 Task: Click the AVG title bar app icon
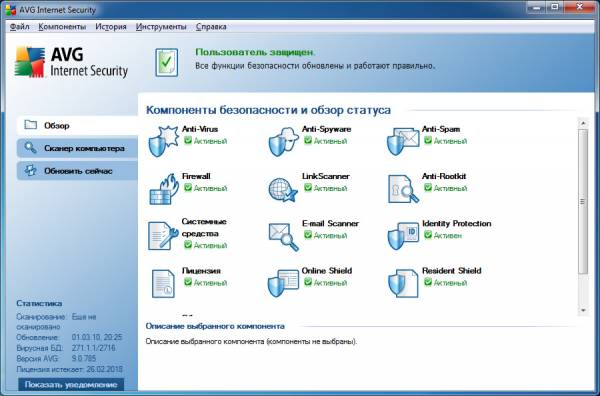click(11, 10)
